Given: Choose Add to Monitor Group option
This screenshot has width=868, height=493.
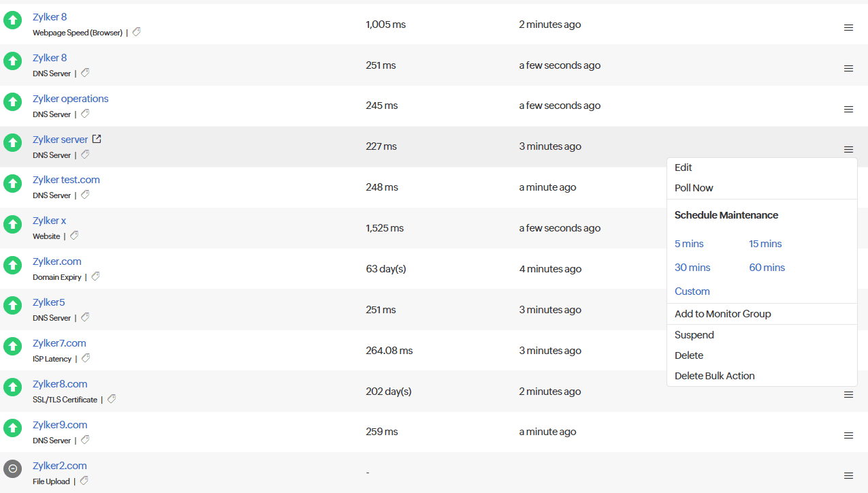Looking at the screenshot, I should [x=722, y=314].
